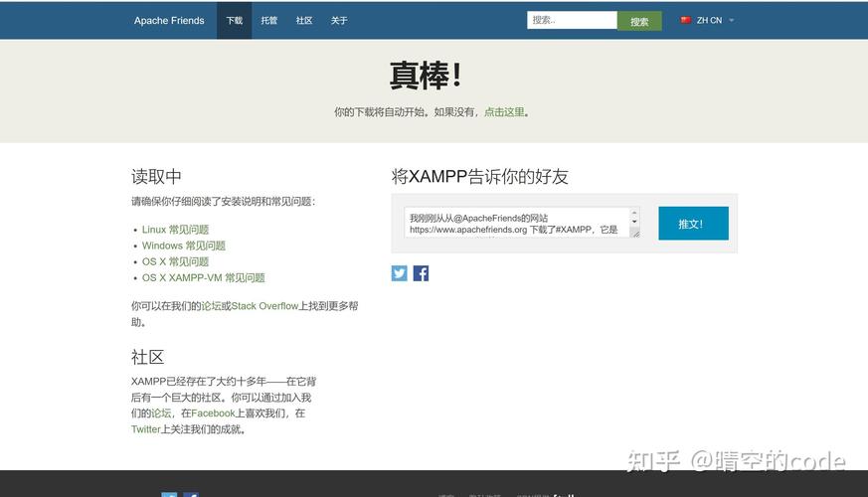Open the Twitter link in 社区 text
The image size is (868, 497).
(145, 429)
